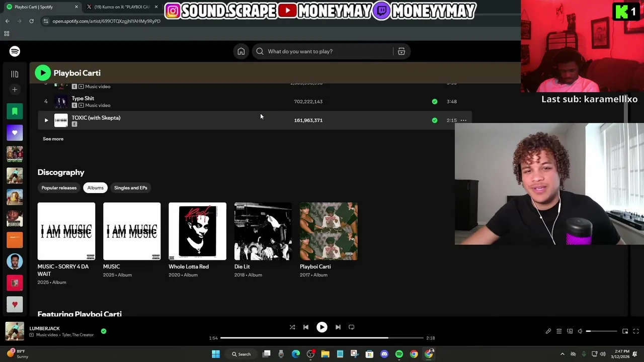Enter full screen player
The width and height of the screenshot is (644, 362).
pos(636,331)
